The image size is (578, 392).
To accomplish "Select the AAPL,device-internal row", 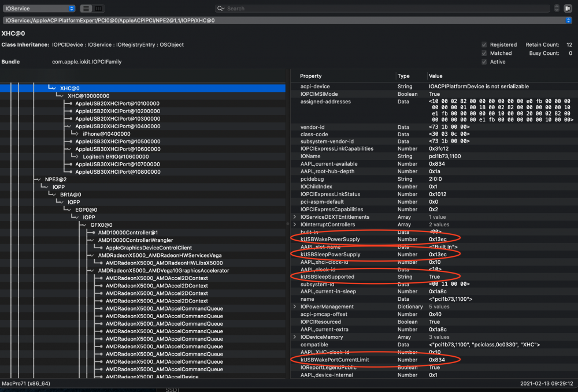I will coord(434,375).
